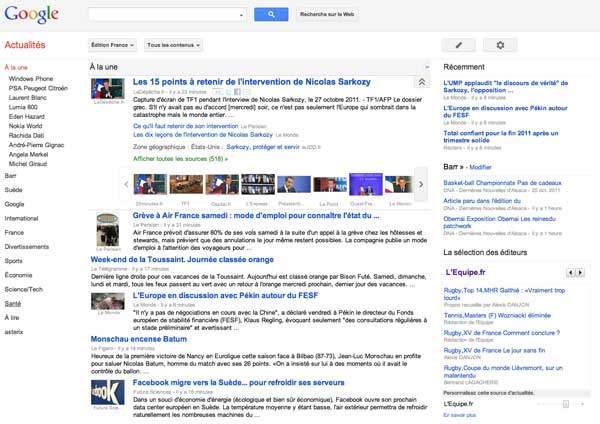
Task: Click the blue search magnifier button
Action: (x=271, y=15)
